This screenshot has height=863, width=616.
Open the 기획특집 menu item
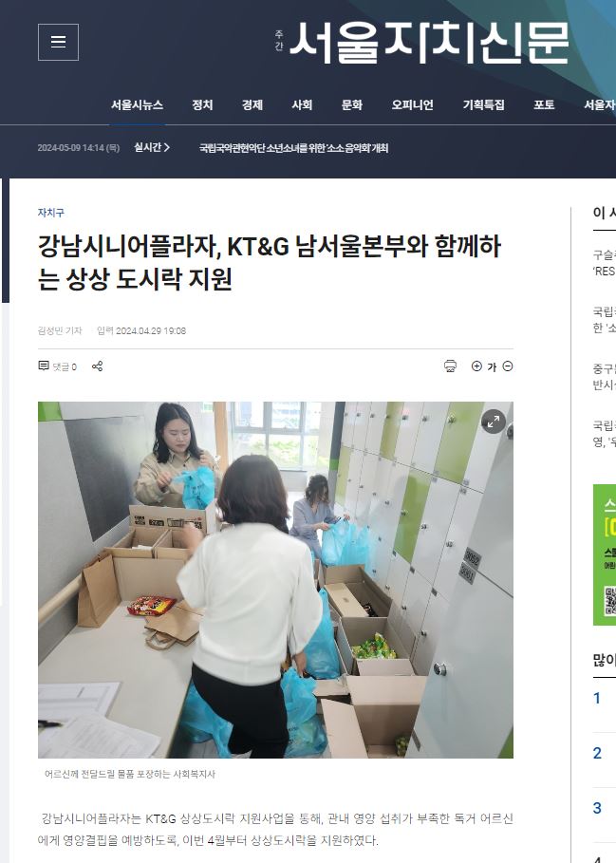[483, 104]
